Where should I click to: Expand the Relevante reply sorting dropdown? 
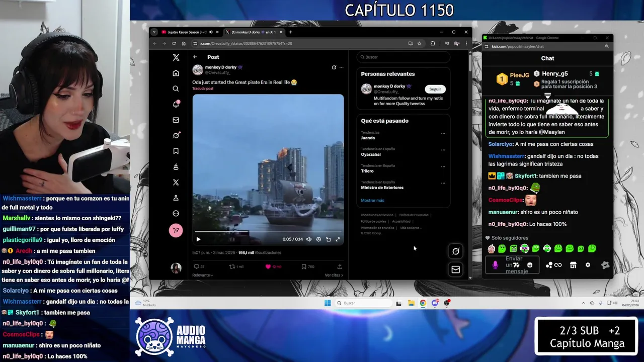(203, 275)
